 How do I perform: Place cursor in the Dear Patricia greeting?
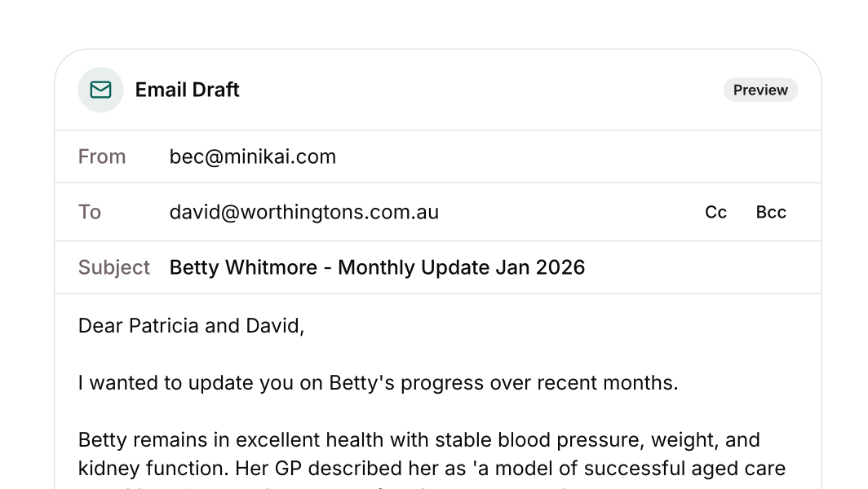pyautogui.click(x=191, y=326)
